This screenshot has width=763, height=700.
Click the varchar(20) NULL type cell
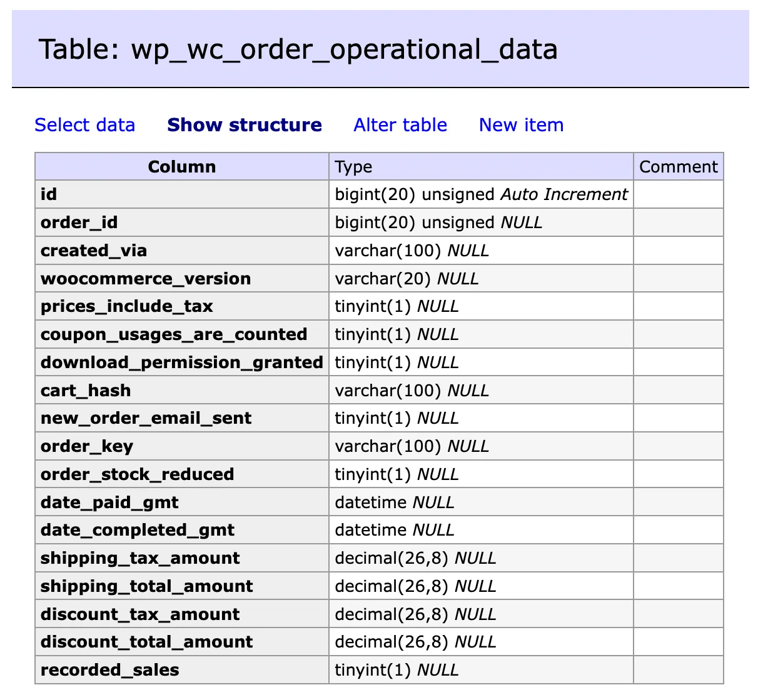click(407, 279)
